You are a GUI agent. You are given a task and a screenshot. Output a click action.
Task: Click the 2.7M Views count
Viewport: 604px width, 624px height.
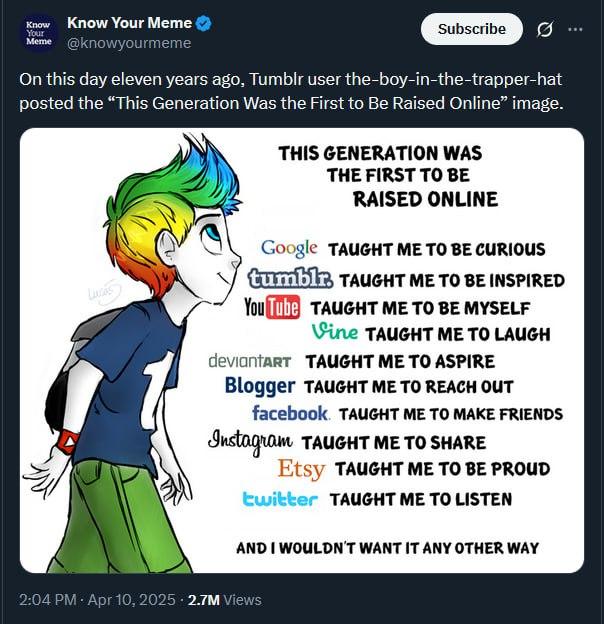coord(225,600)
